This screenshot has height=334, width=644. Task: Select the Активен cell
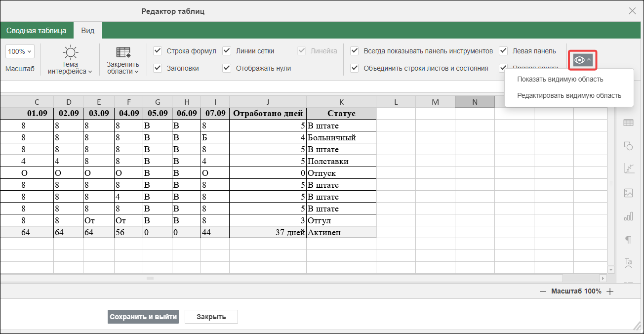[341, 232]
